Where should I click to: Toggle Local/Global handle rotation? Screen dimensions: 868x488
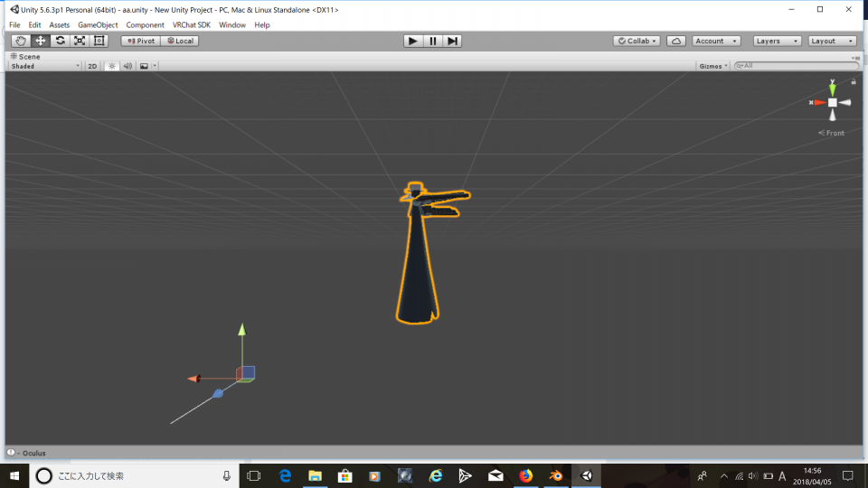(x=180, y=41)
